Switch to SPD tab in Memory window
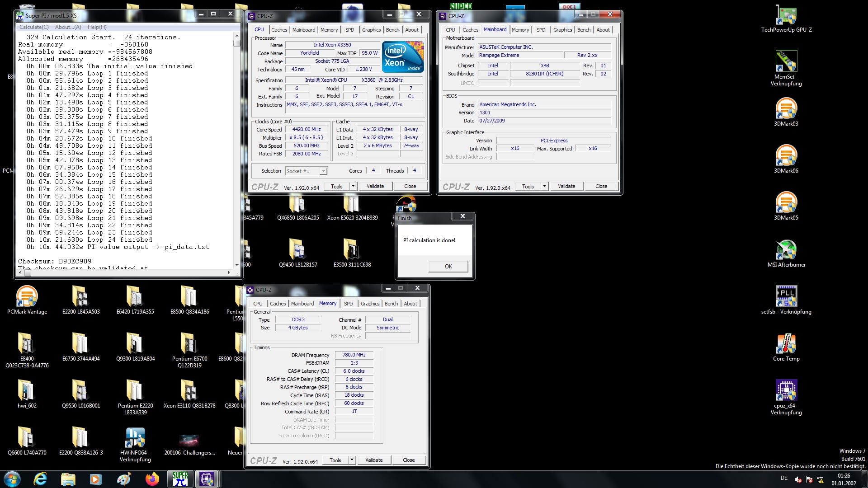This screenshot has height=488, width=868. [348, 304]
